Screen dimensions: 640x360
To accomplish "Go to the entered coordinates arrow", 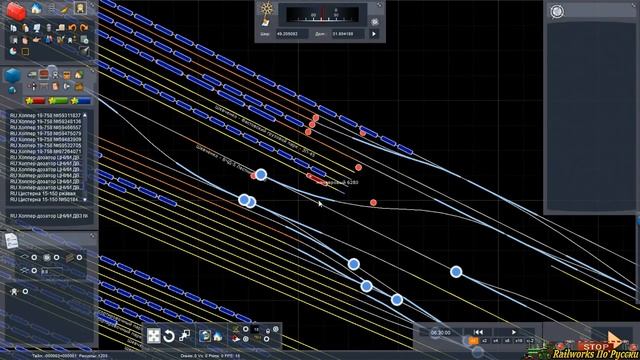I will coord(374,34).
